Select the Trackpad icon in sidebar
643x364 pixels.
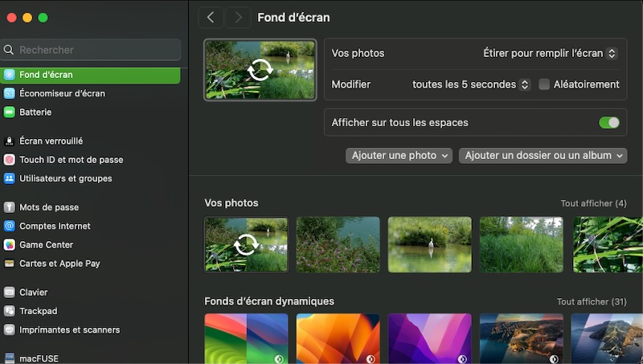(x=10, y=311)
